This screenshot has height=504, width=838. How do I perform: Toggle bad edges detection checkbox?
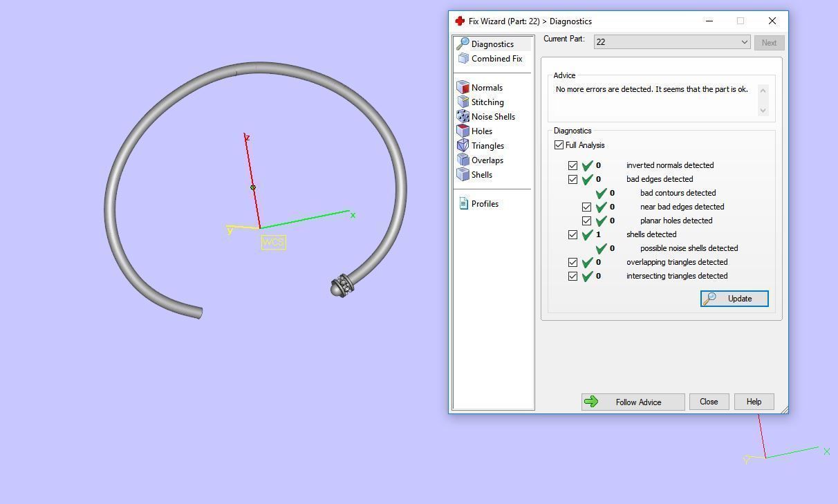pyautogui.click(x=573, y=180)
